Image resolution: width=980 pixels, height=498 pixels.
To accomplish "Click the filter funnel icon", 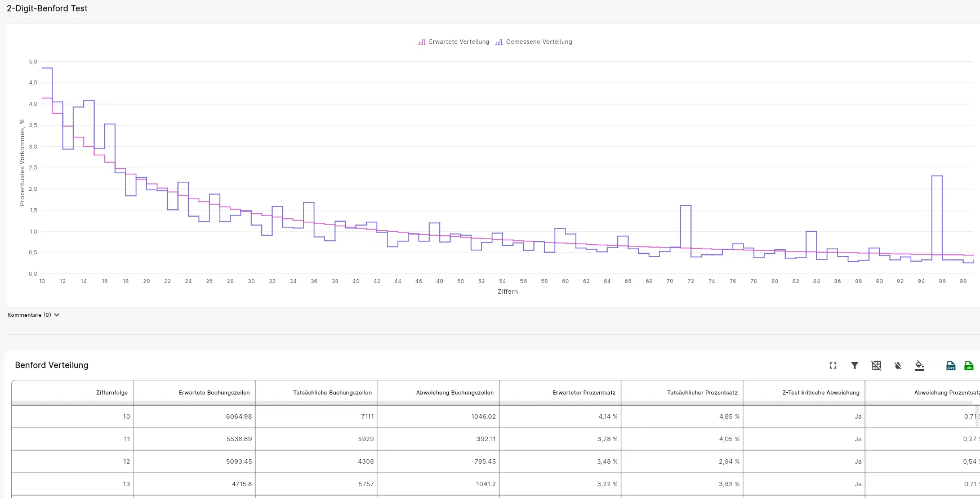I will coord(854,366).
